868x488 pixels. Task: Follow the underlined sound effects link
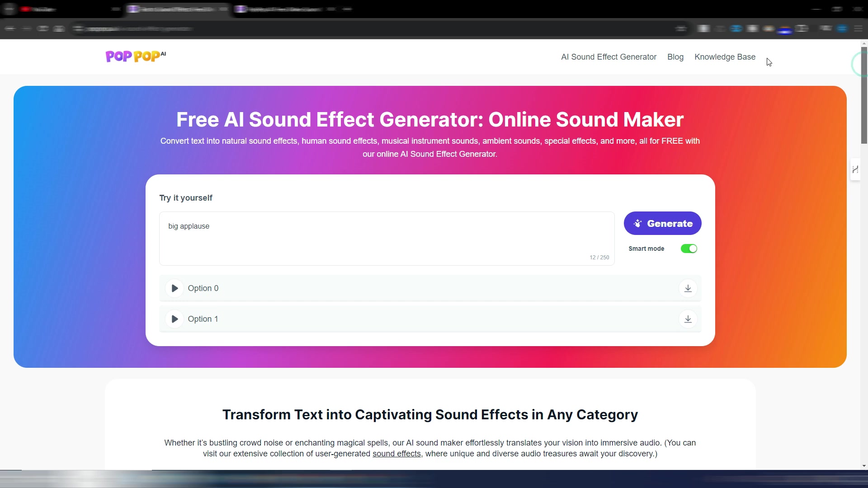396,454
